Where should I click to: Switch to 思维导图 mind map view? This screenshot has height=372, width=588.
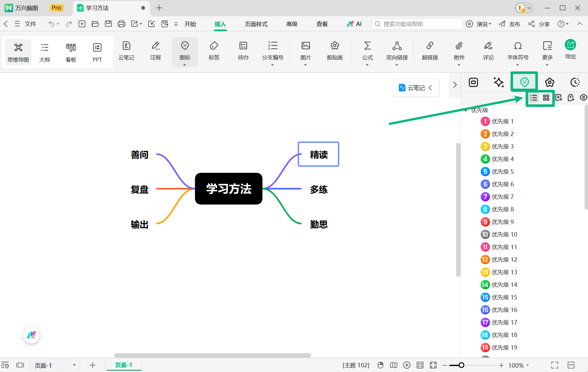(x=18, y=52)
